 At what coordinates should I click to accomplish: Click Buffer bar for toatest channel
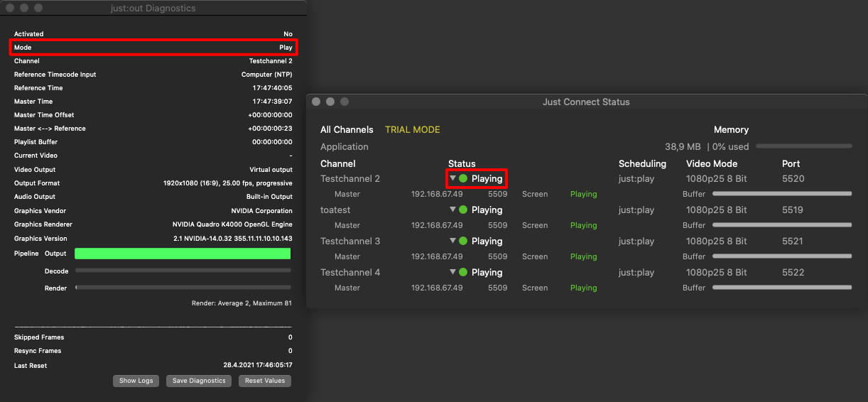[x=781, y=225]
